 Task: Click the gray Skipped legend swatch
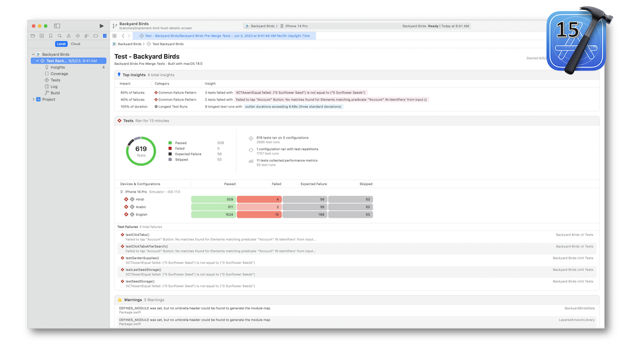pos(170,159)
